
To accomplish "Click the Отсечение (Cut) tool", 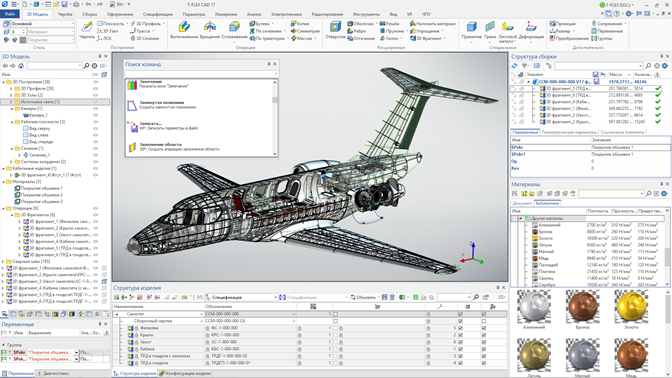I will pos(361,38).
